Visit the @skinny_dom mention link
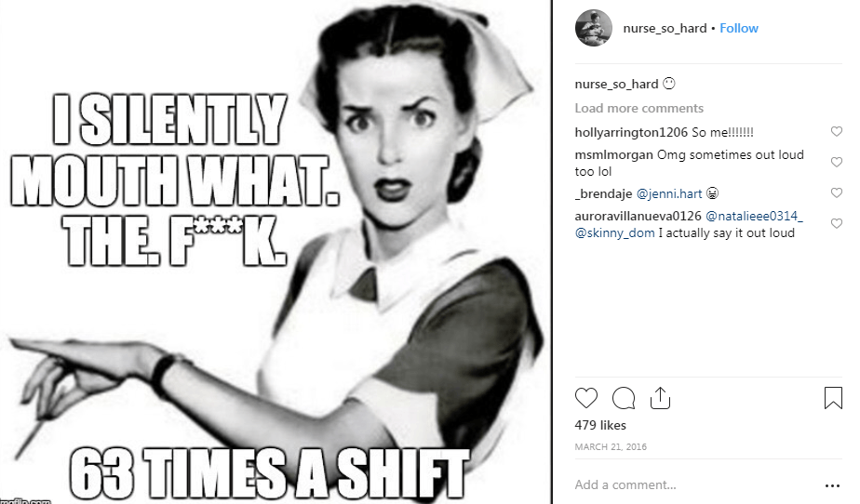This screenshot has width=860, height=504. 615,232
